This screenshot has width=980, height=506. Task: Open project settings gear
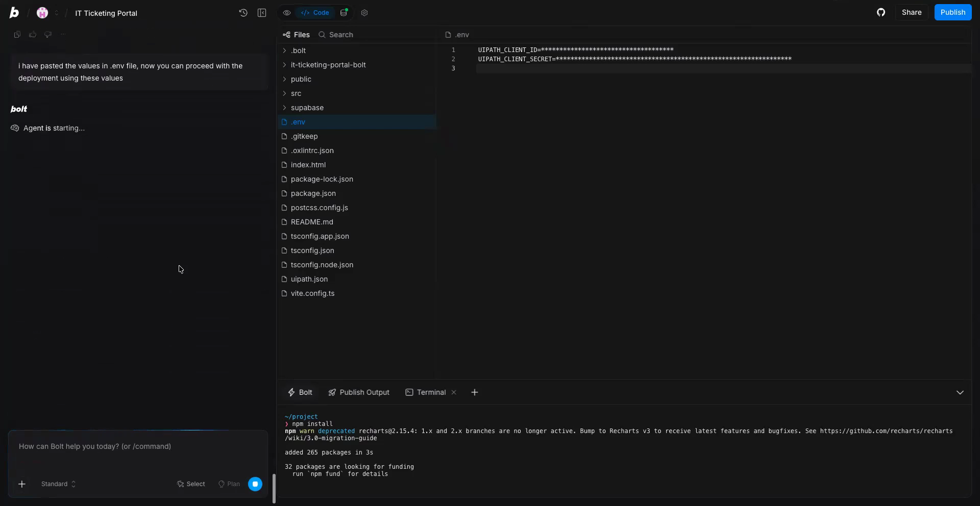pos(364,13)
